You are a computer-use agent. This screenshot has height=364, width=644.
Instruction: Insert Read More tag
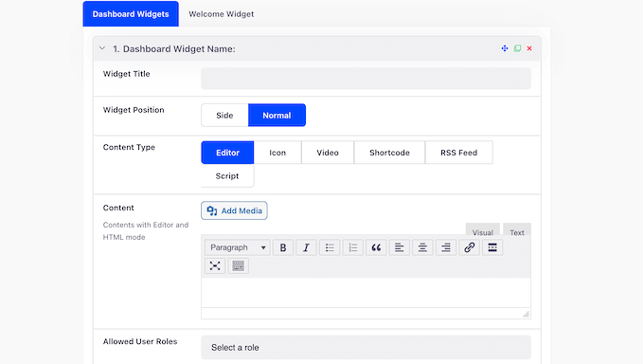[492, 247]
